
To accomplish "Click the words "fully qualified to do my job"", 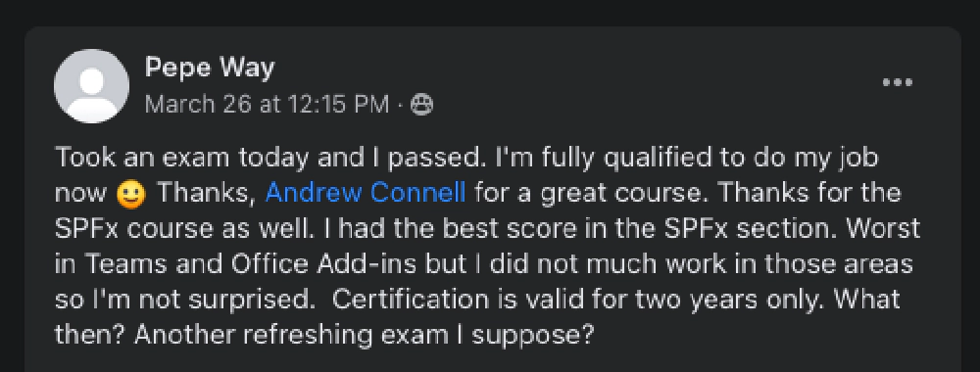I will point(699,159).
